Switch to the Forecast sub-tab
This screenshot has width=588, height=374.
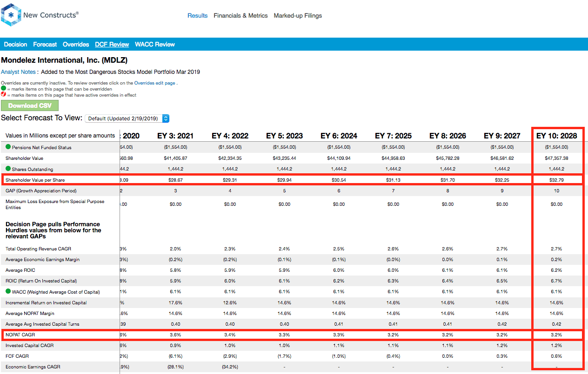coord(45,45)
